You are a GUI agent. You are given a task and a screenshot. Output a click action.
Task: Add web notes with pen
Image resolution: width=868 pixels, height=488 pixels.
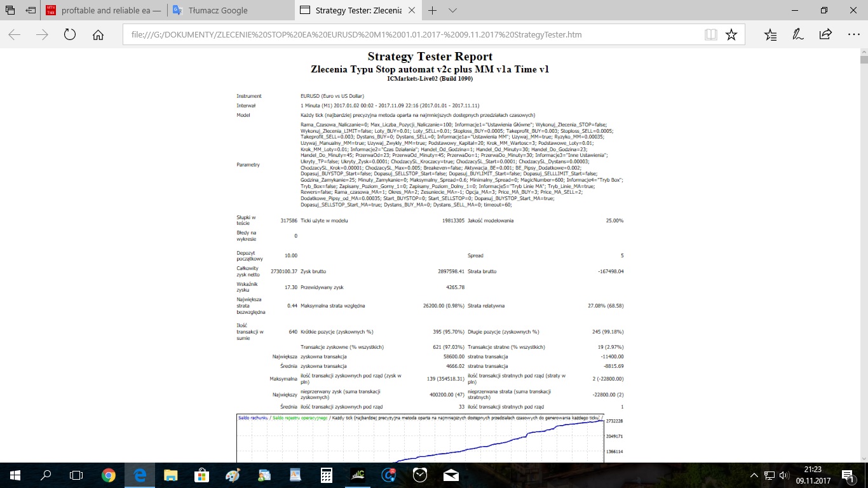tap(797, 35)
